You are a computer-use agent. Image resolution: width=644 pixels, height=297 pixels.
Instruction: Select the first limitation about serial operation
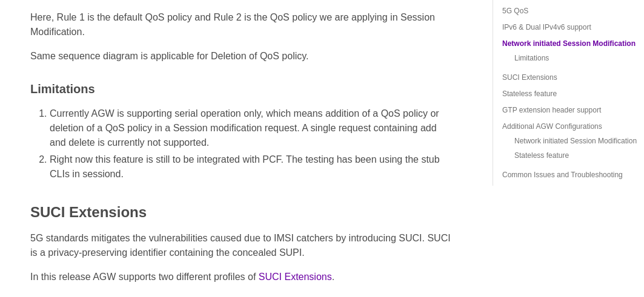click(244, 128)
